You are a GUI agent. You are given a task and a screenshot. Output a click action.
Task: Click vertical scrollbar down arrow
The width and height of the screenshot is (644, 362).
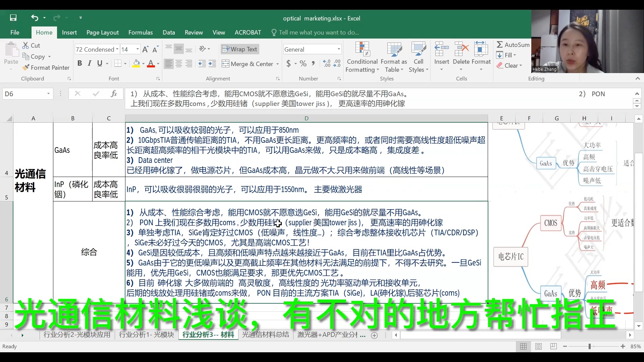639,326
